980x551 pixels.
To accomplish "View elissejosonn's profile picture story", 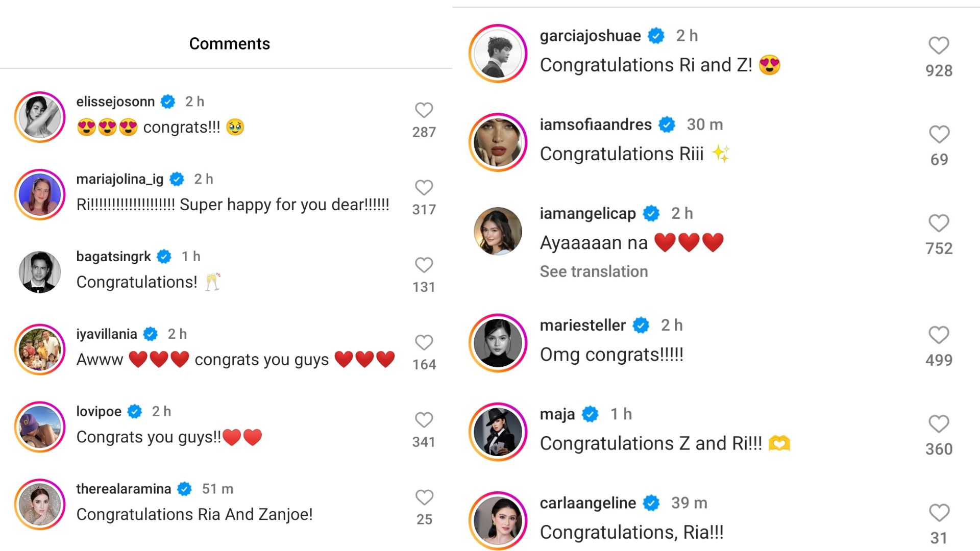I will pyautogui.click(x=40, y=117).
